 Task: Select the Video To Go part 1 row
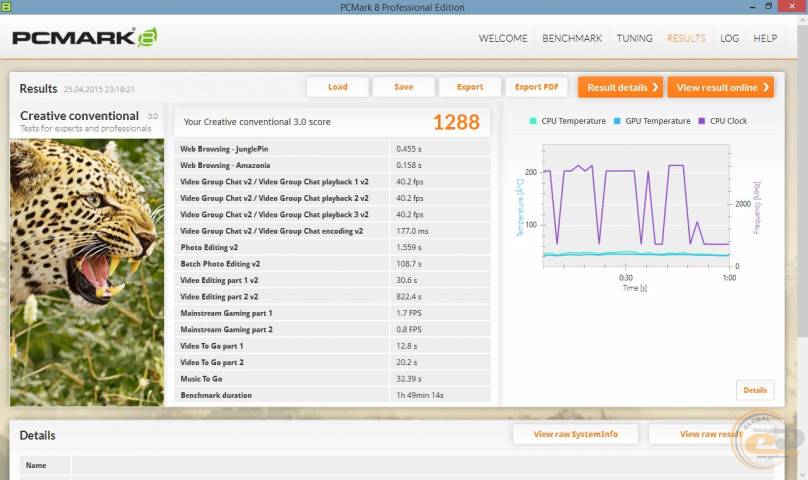332,346
